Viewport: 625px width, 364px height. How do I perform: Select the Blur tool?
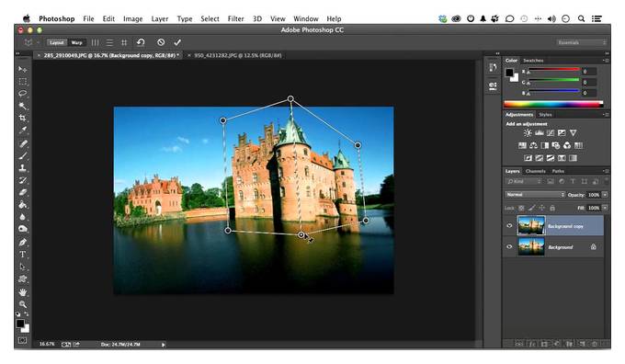click(22, 217)
